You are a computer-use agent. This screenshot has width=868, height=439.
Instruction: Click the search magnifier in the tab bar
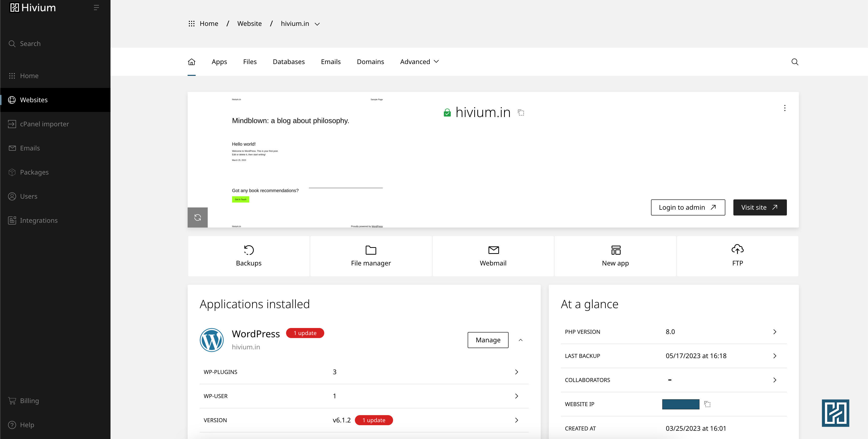coord(795,62)
